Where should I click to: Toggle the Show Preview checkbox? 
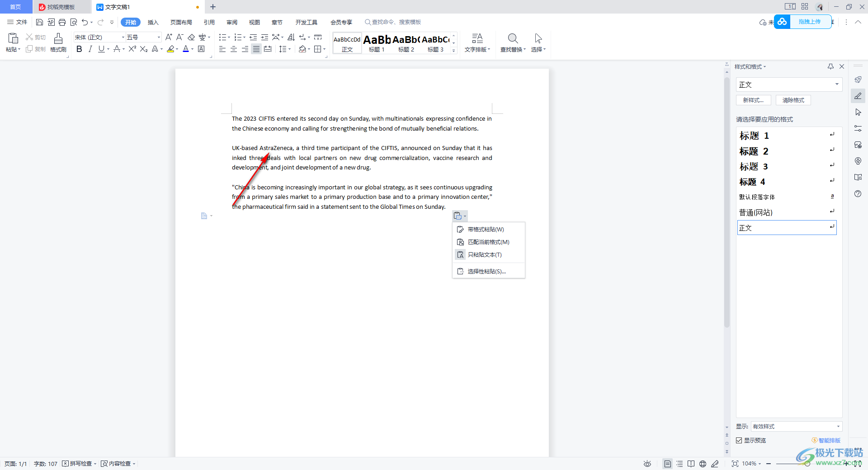click(739, 440)
